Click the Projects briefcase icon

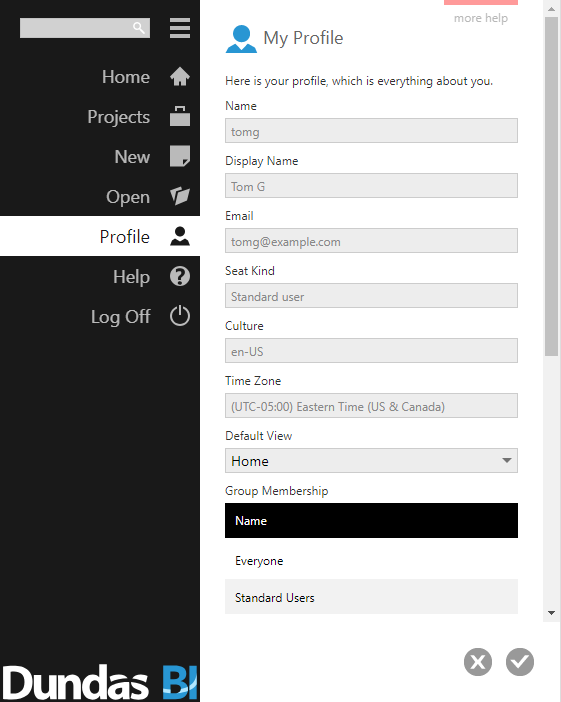pyautogui.click(x=180, y=116)
